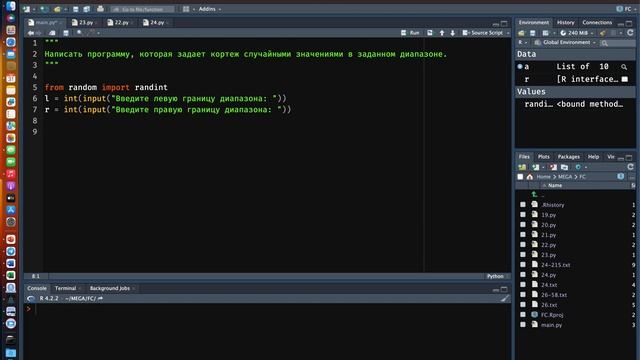Screen dimensions: 640x360
Task: Click the Source Script button
Action: [x=483, y=33]
